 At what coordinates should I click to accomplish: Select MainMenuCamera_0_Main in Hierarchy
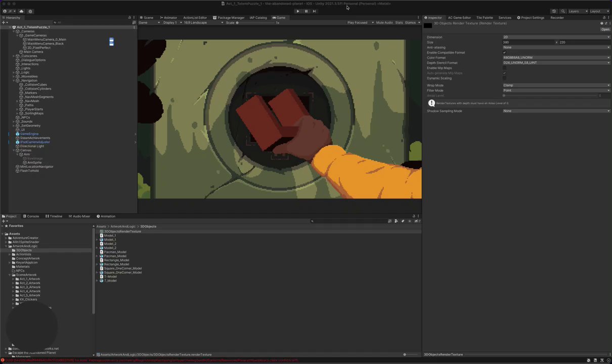tap(47, 39)
